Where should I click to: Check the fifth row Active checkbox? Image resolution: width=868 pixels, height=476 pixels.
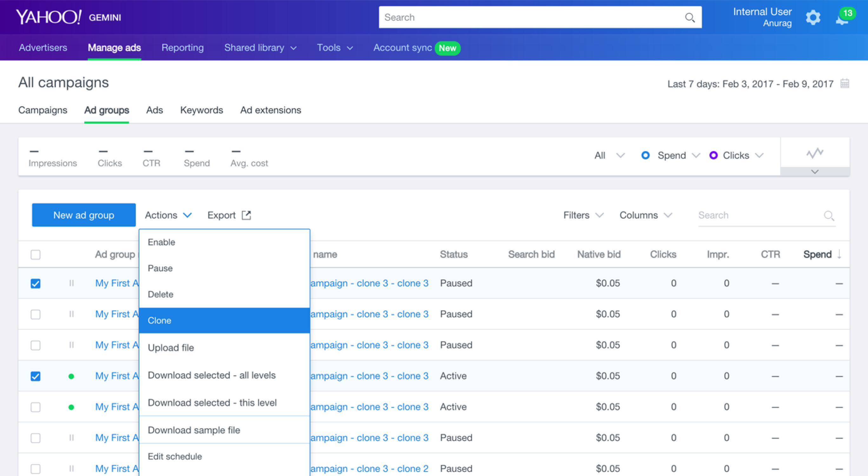[35, 407]
